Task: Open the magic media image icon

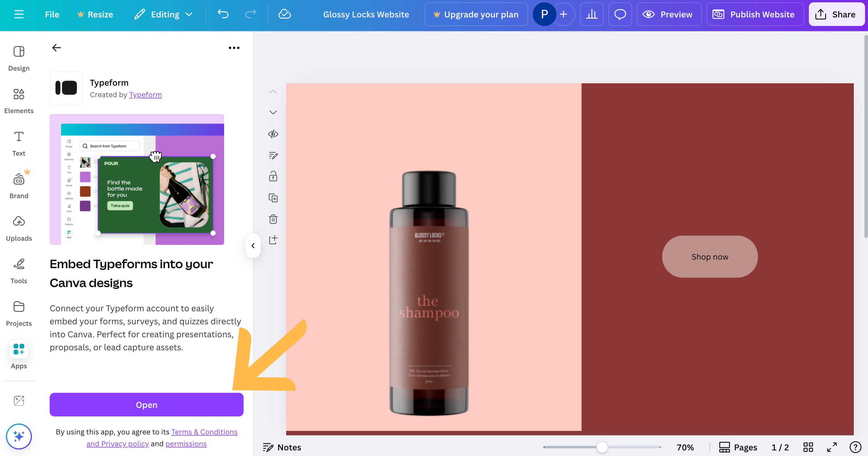Action: [x=19, y=400]
